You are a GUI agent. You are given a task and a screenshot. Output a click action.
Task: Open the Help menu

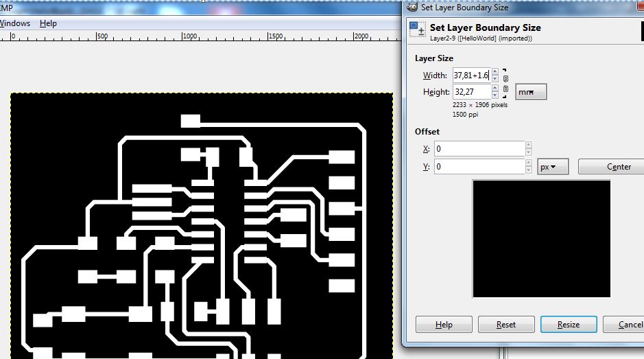click(48, 23)
